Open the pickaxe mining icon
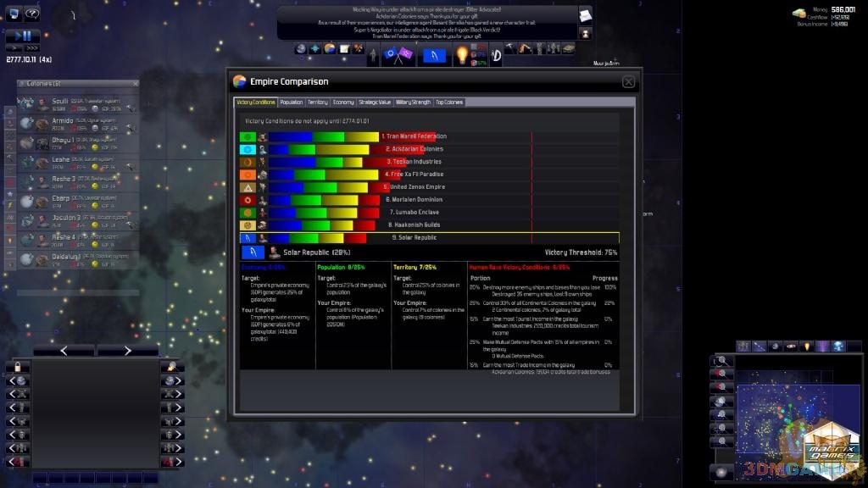The width and height of the screenshot is (868, 488). pos(509,48)
